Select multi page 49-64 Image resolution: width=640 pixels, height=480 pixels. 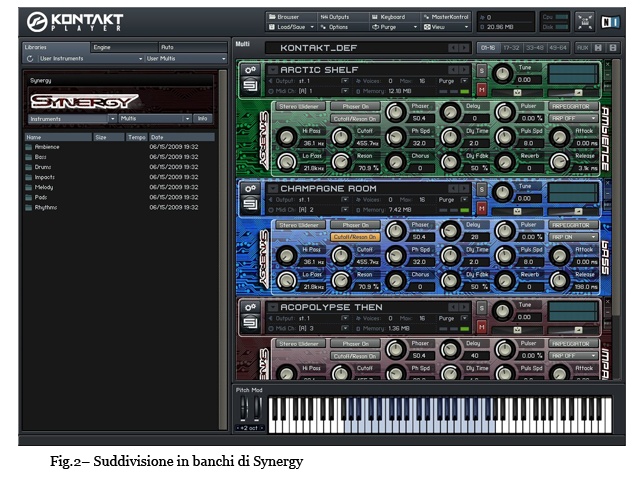558,48
